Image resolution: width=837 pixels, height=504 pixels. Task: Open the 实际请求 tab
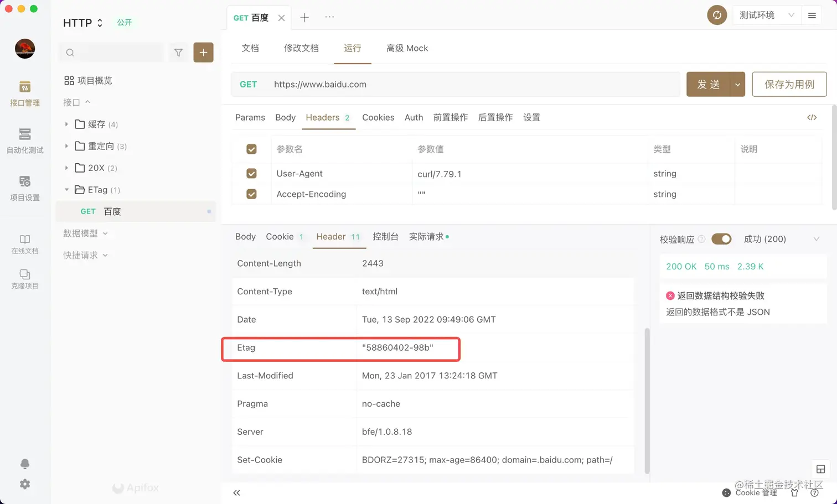pos(429,237)
